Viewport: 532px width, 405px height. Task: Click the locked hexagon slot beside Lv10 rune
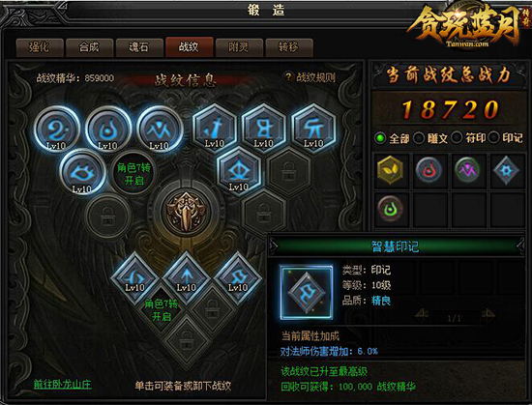tap(289, 171)
